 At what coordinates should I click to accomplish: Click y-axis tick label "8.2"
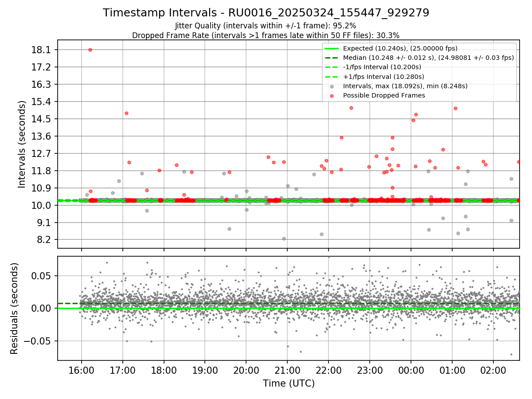43,240
